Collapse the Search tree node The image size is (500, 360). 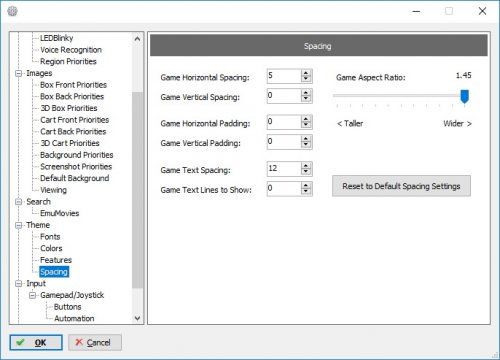tap(19, 202)
